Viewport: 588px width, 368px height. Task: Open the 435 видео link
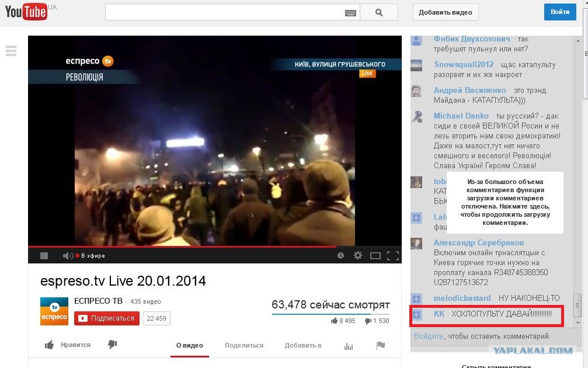click(145, 301)
